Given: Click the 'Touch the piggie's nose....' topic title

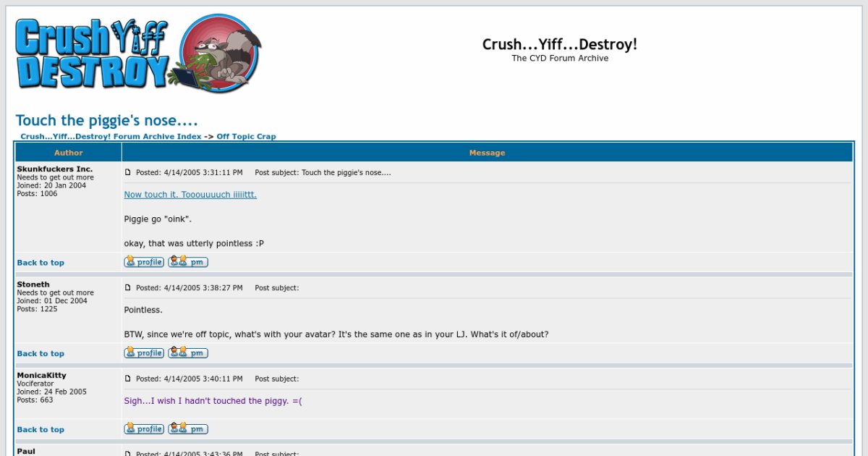Looking at the screenshot, I should tap(107, 120).
